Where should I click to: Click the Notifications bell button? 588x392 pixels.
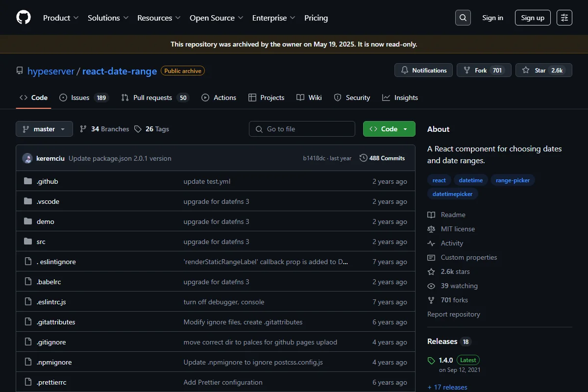[x=424, y=70]
